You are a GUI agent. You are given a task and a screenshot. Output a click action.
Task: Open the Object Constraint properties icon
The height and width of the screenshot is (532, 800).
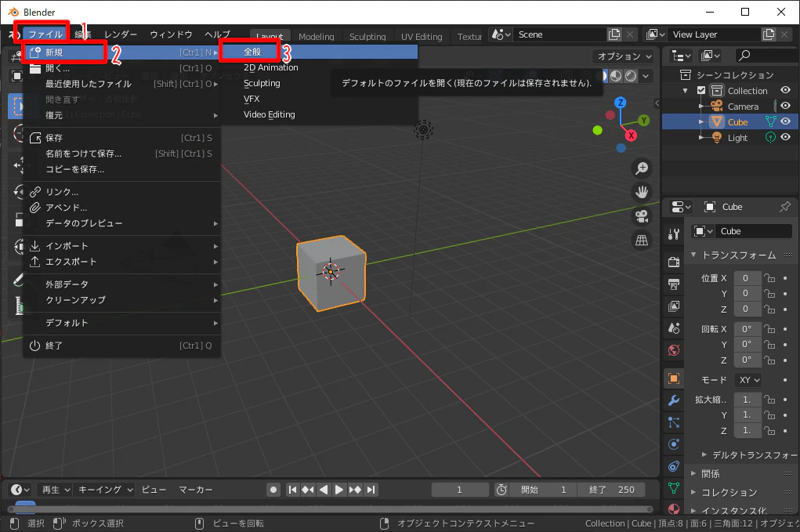coord(674,466)
